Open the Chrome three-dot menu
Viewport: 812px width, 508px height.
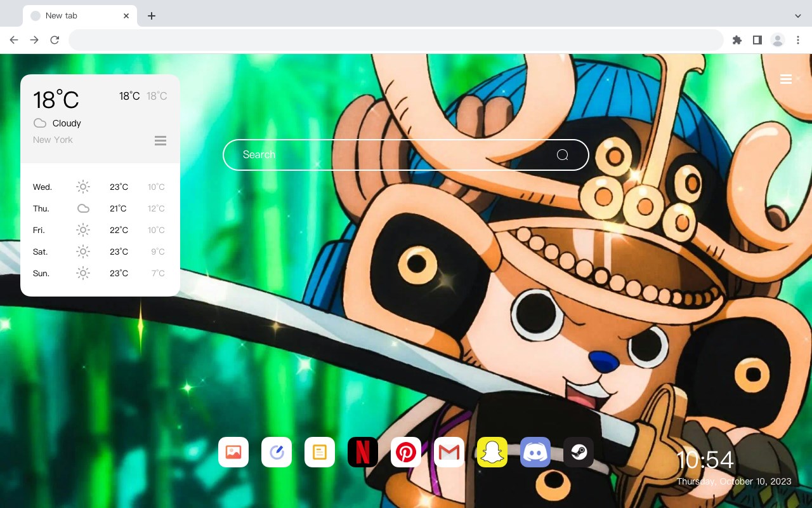[x=798, y=40]
